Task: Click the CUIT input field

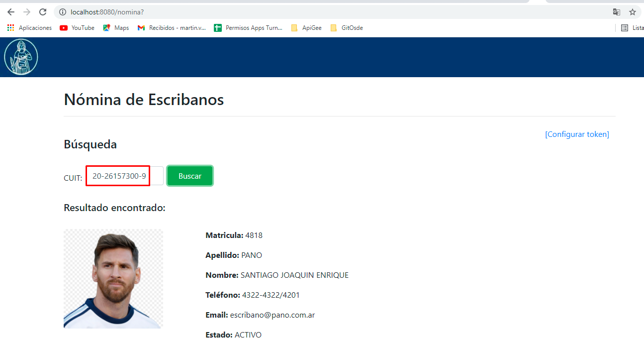Action: (x=117, y=176)
